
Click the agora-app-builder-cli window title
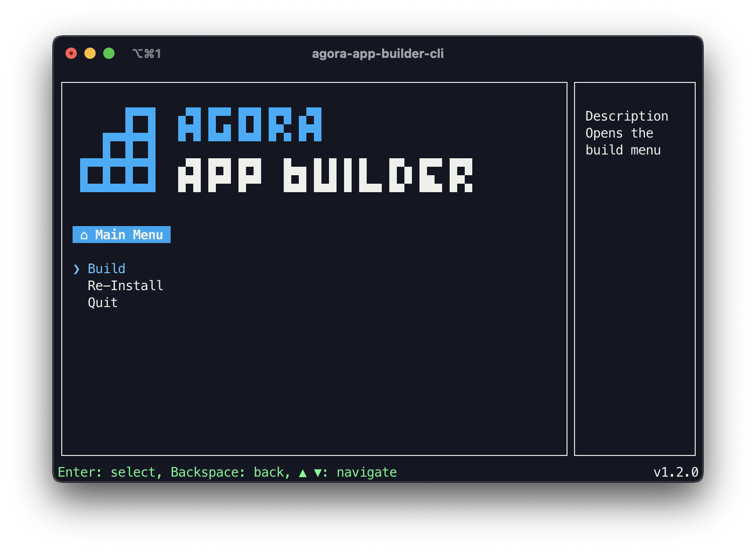point(378,54)
